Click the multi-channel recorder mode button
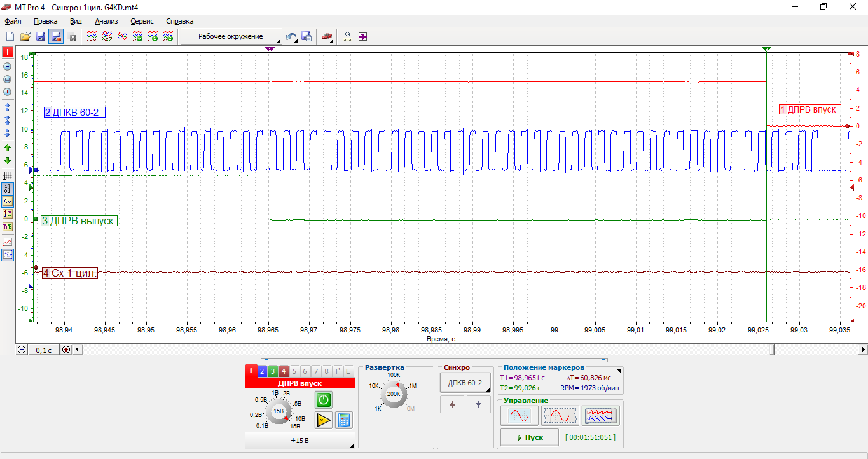868x459 pixels. [601, 416]
